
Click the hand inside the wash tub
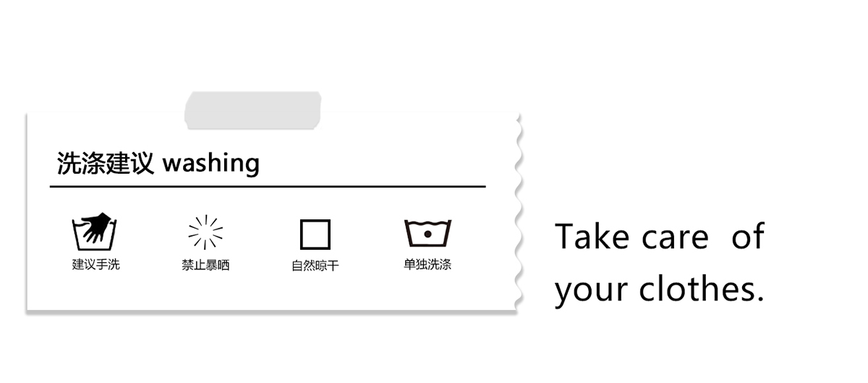(x=95, y=227)
